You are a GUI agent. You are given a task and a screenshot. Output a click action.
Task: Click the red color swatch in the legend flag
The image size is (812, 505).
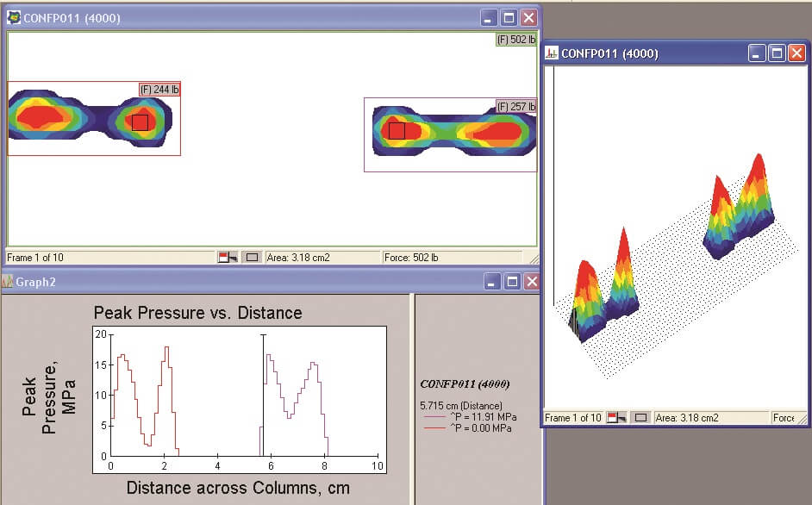224,253
